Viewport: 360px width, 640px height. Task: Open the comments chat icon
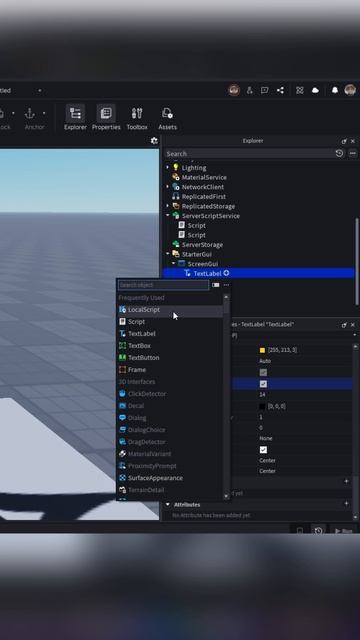[x=264, y=90]
